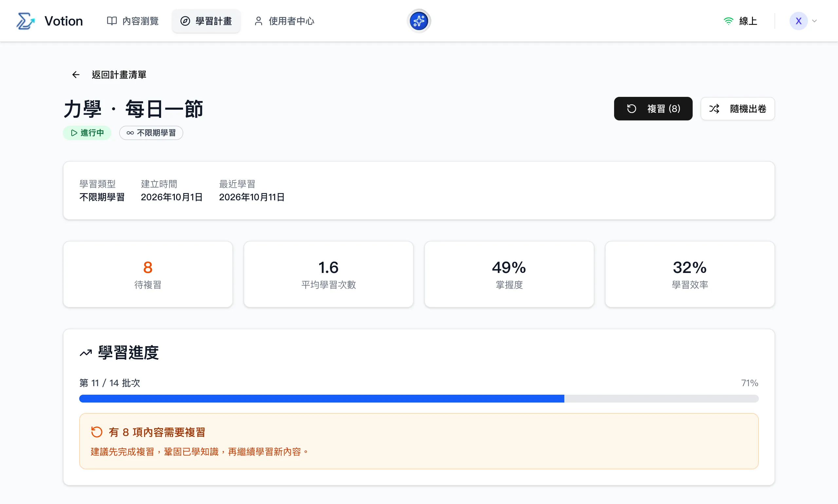Viewport: 838px width, 504px height.
Task: Click the 71% progress value
Action: [749, 383]
